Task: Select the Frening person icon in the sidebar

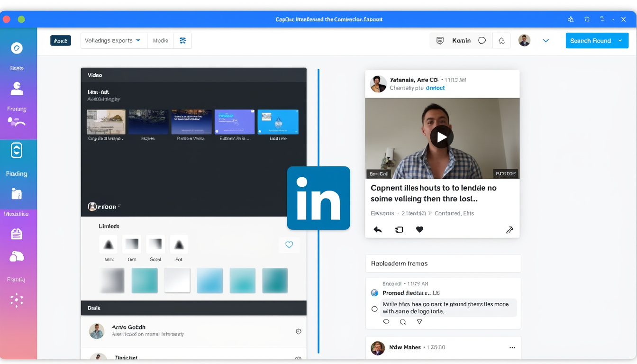Action: 17,88
